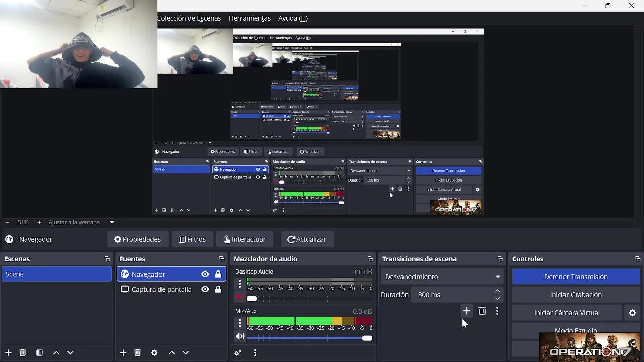Viewport: 644px width, 362px height.
Task: Pop out the Fuentes dock panel
Action: tap(222, 259)
